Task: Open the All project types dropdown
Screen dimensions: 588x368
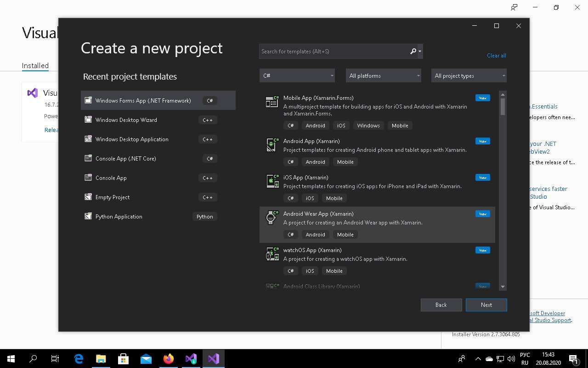Action: 469,75
